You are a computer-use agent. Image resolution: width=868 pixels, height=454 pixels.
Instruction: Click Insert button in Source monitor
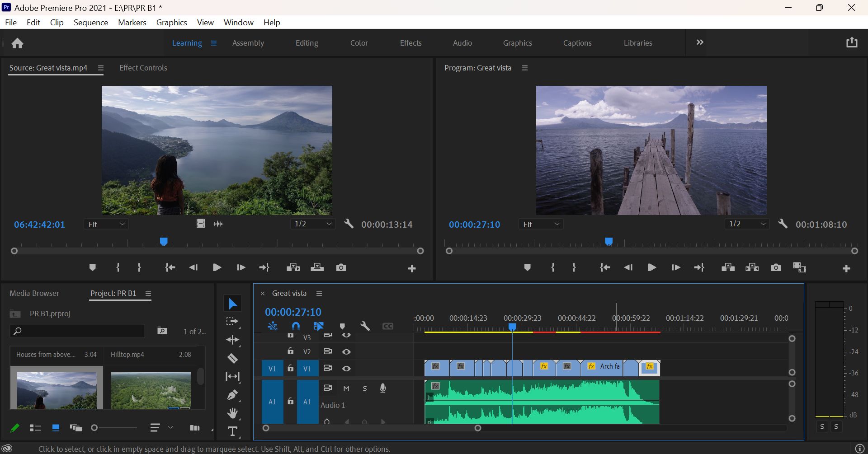(x=293, y=267)
